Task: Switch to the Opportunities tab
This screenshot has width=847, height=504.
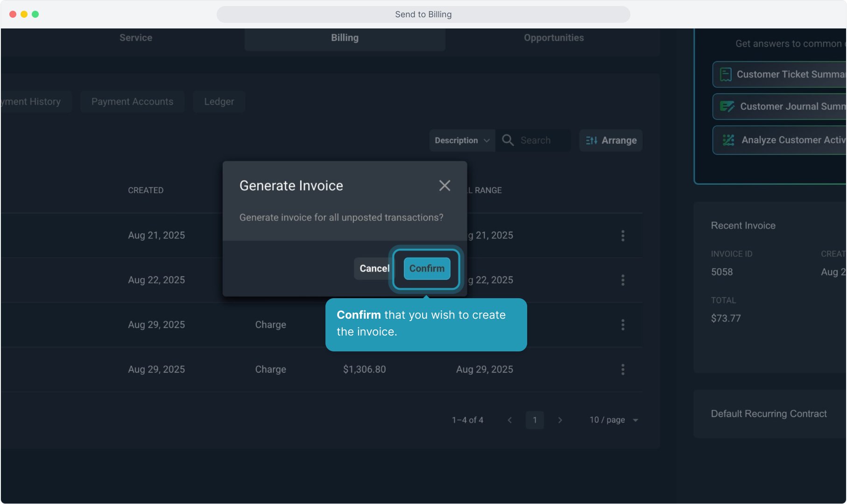Action: (x=553, y=38)
